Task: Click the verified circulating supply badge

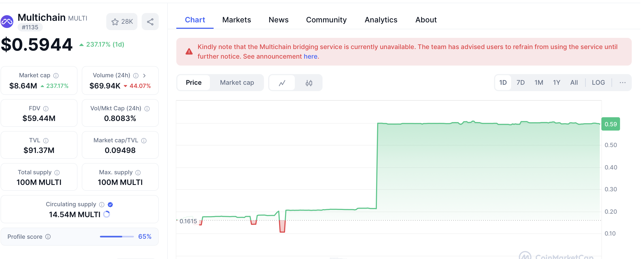Action: click(110, 205)
